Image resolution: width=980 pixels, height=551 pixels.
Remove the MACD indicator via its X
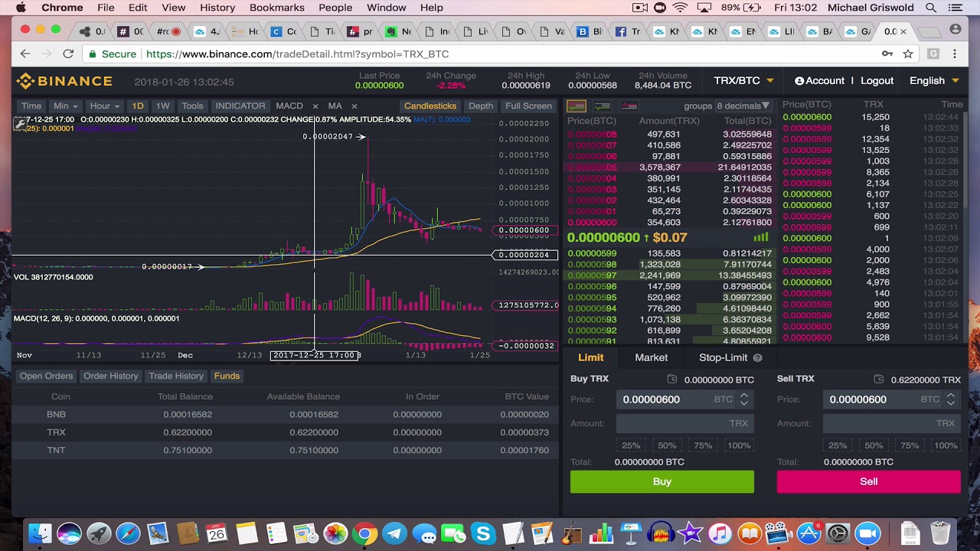[315, 106]
